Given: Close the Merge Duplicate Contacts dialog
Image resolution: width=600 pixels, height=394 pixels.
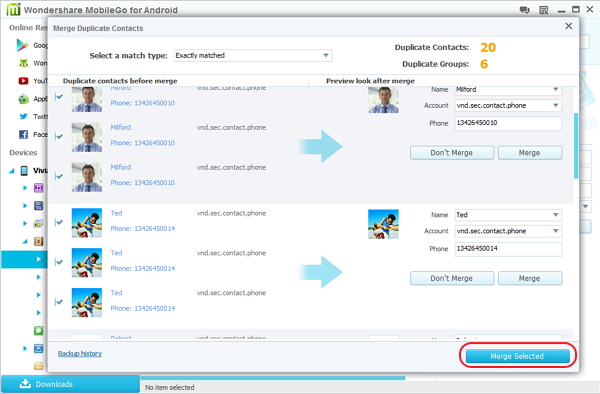Looking at the screenshot, I should tap(569, 26).
